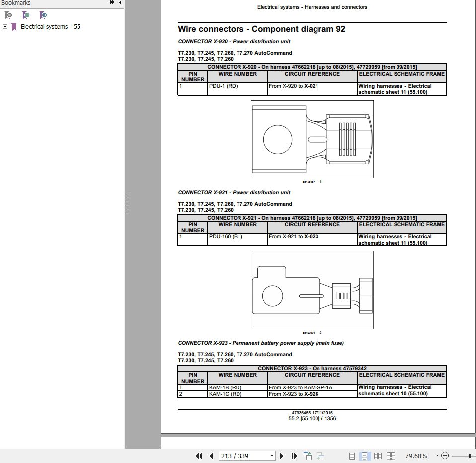Click the purple bookmark icon beside Electrical systems

(x=14, y=27)
